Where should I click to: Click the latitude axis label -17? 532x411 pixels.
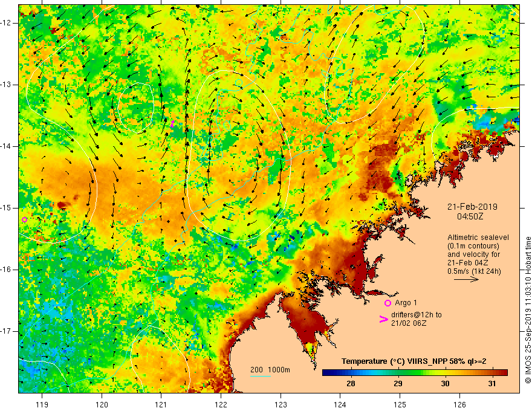coord(7,331)
